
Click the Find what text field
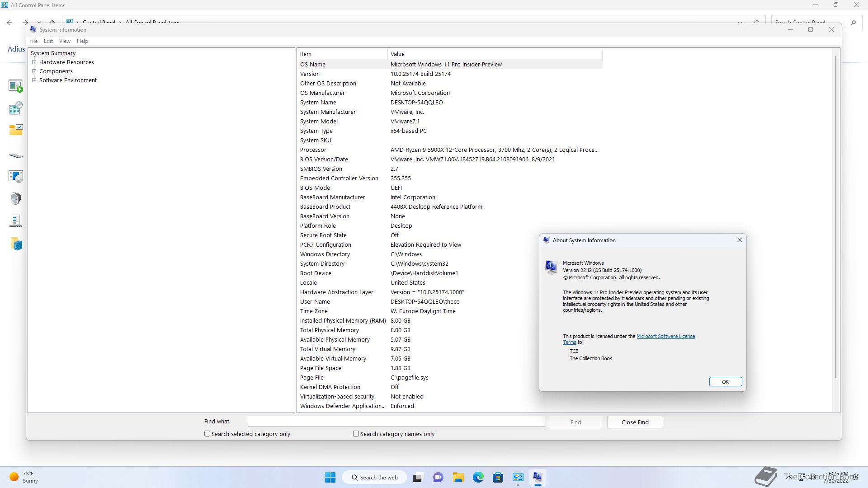pos(396,422)
